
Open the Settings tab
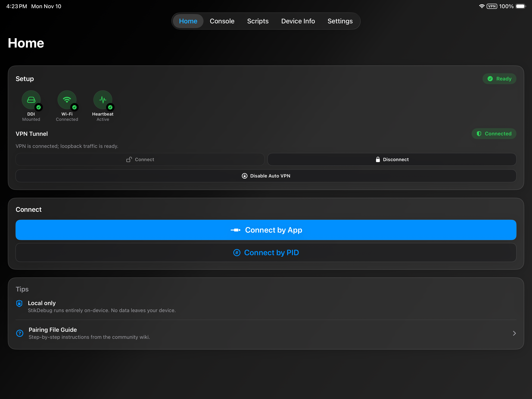coord(340,21)
